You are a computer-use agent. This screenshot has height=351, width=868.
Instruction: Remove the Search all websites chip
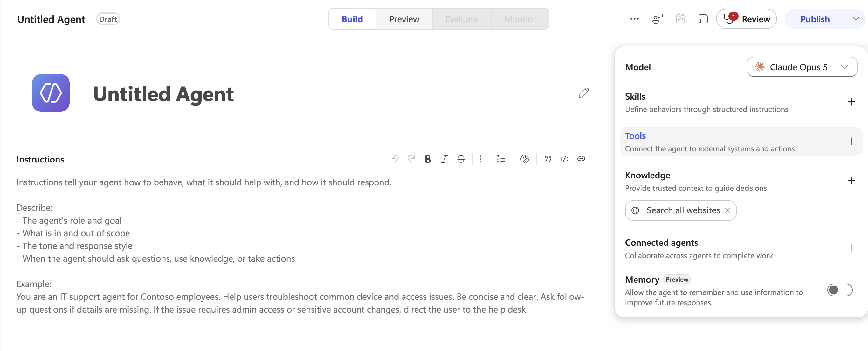tap(728, 210)
